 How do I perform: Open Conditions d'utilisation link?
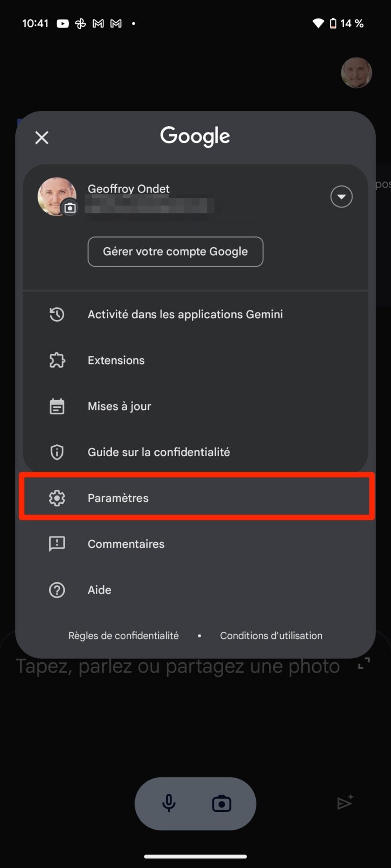[x=271, y=636]
